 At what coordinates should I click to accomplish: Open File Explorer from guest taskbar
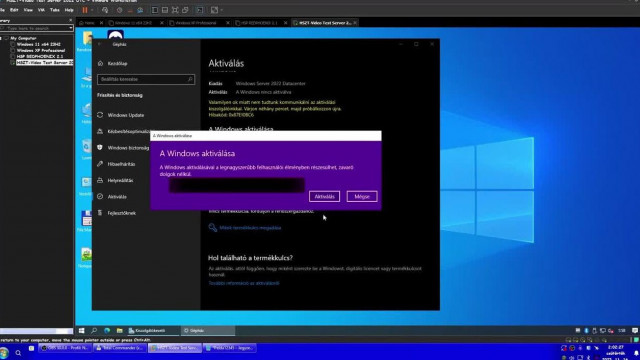120,331
